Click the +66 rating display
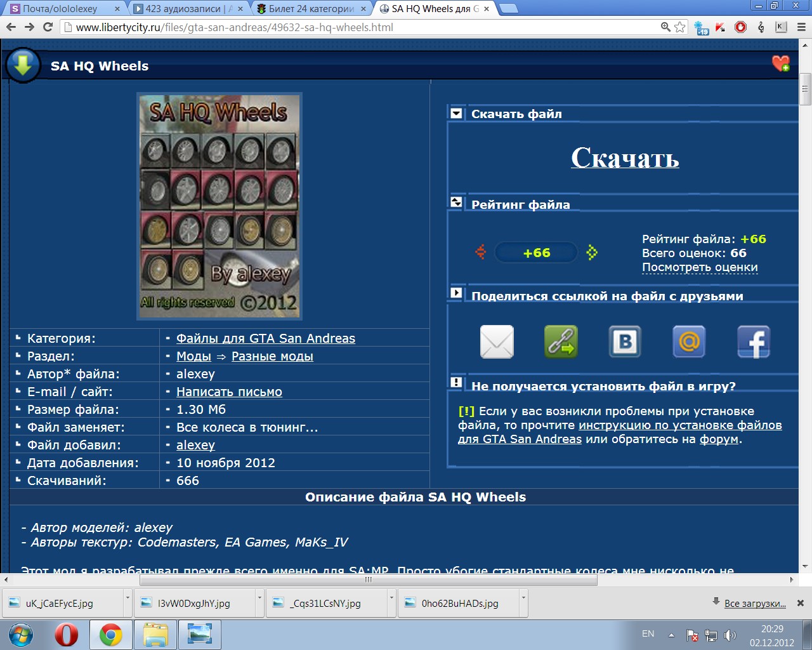The height and width of the screenshot is (650, 812). (x=537, y=253)
